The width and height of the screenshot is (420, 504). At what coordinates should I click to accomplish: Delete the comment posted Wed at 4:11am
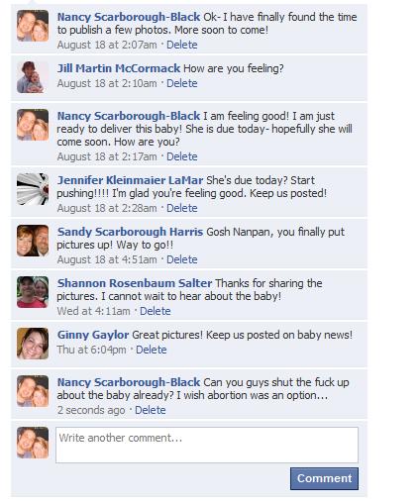[x=156, y=311]
